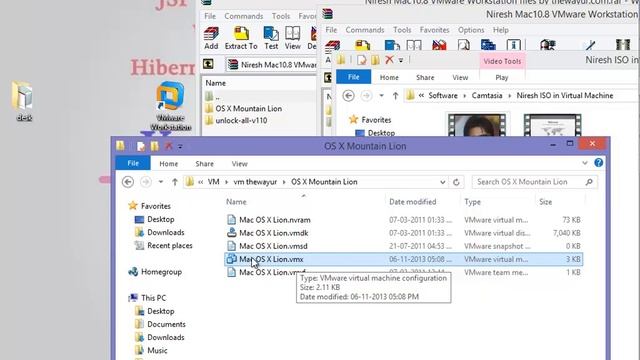This screenshot has width=640, height=360.
Task: Sort by Name column header in Explorer
Action: [236, 202]
